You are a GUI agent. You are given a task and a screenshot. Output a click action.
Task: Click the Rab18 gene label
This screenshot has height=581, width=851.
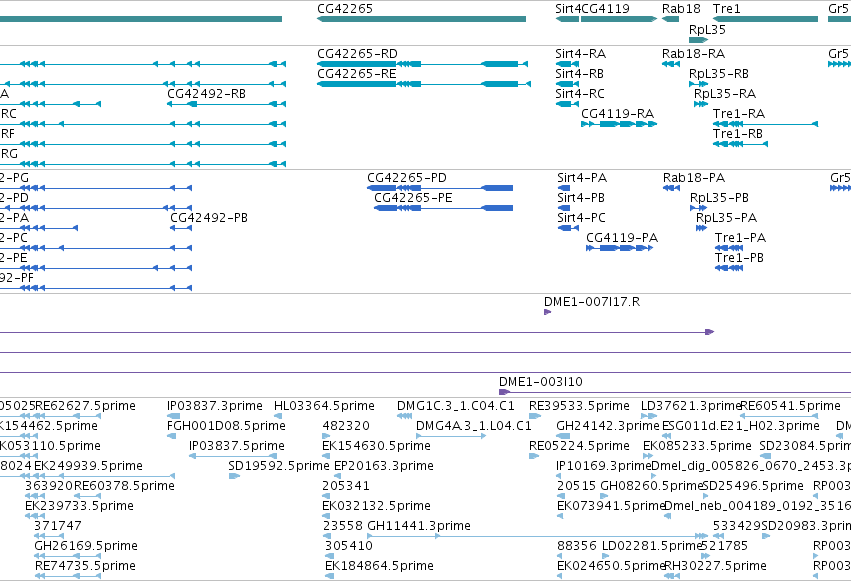681,9
